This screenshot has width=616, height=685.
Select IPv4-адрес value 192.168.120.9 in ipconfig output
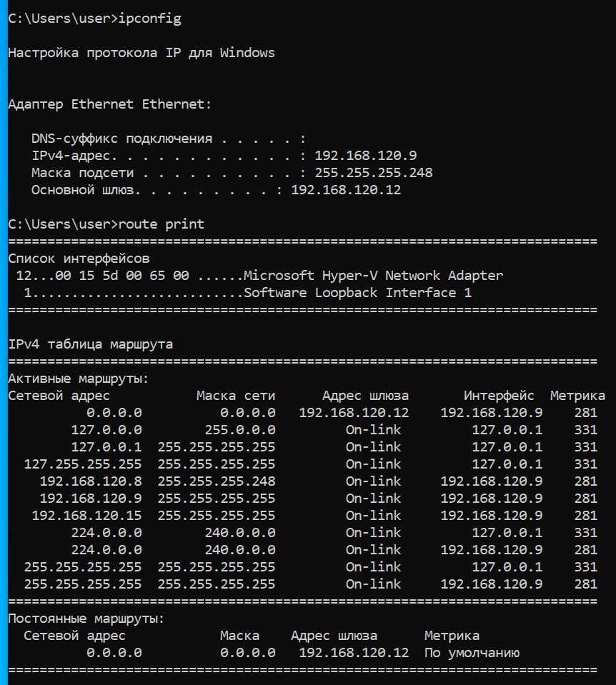point(366,156)
